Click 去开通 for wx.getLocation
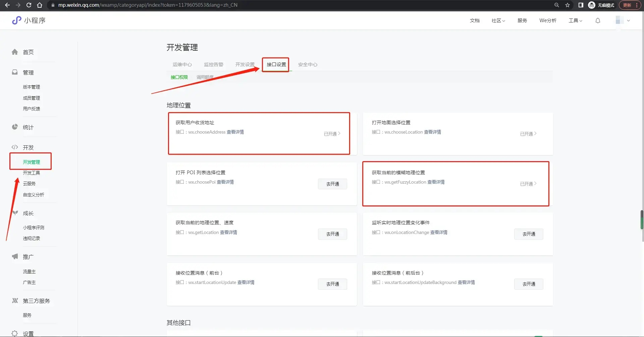 pyautogui.click(x=332, y=234)
